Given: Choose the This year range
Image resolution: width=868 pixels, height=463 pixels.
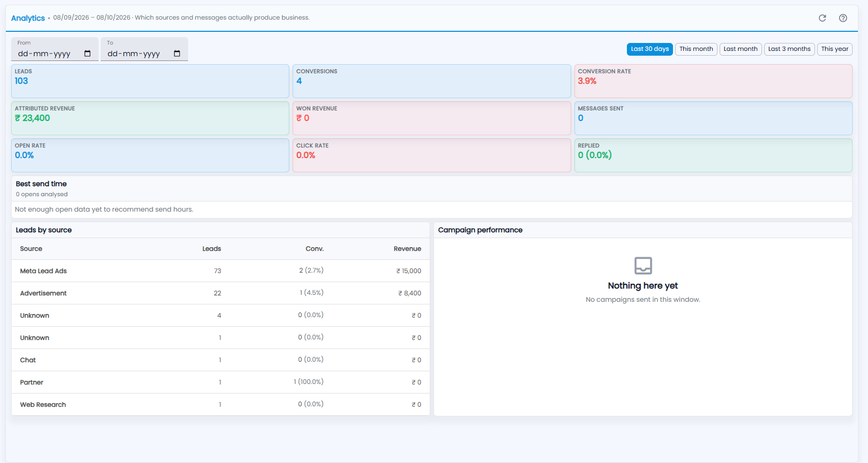Looking at the screenshot, I should click(835, 49).
